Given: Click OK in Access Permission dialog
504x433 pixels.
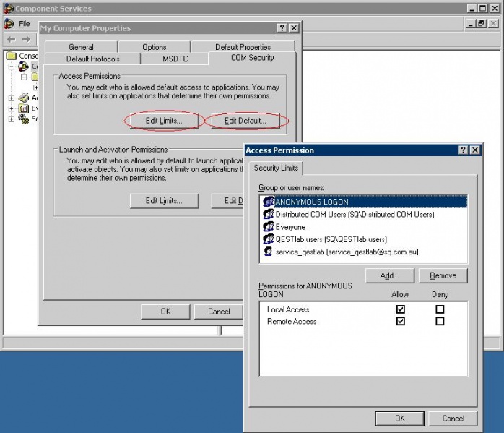Looking at the screenshot, I should 400,418.
